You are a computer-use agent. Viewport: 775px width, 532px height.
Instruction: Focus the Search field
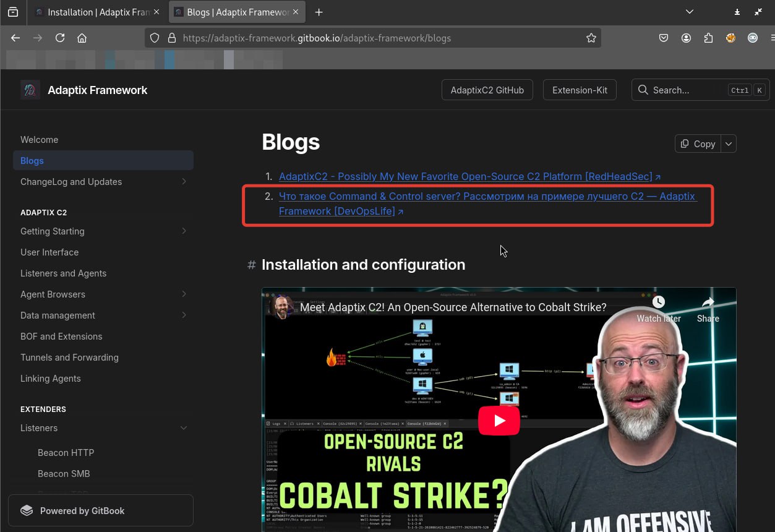pos(700,90)
